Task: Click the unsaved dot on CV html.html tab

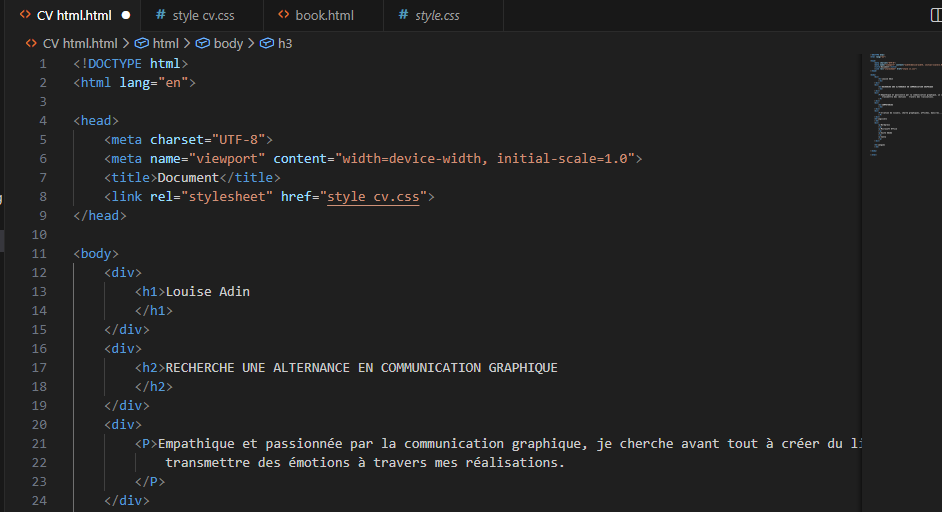Action: (126, 15)
